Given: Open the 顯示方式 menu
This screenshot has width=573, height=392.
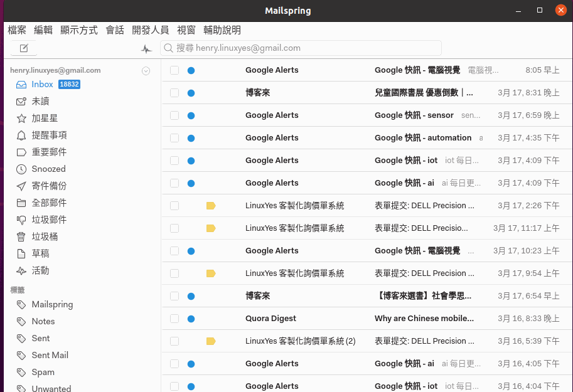Looking at the screenshot, I should (x=79, y=30).
